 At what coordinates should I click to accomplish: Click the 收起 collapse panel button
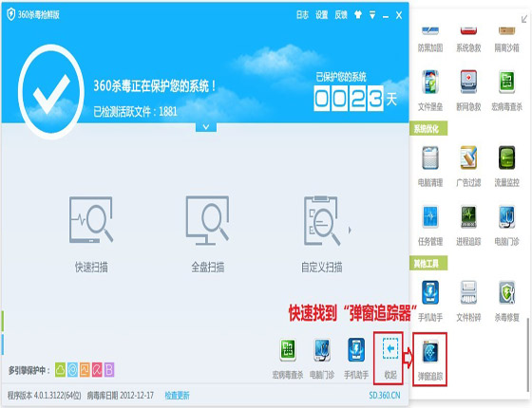tap(390, 358)
